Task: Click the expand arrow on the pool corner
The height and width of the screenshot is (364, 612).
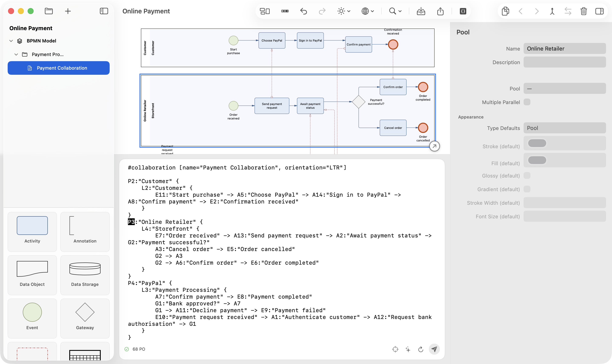Action: (434, 146)
